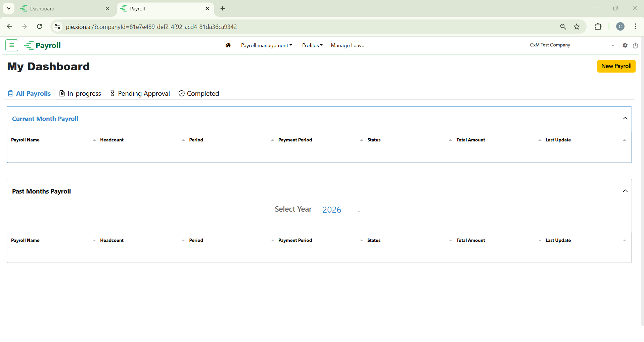Viewport: 644px width, 342px height.
Task: Collapse the Current Month Payroll section
Action: (x=625, y=118)
